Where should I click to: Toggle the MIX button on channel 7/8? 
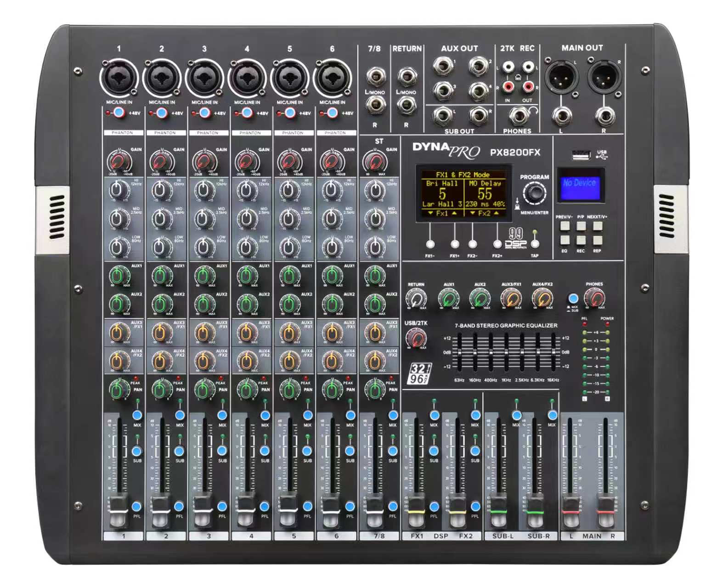click(x=392, y=415)
